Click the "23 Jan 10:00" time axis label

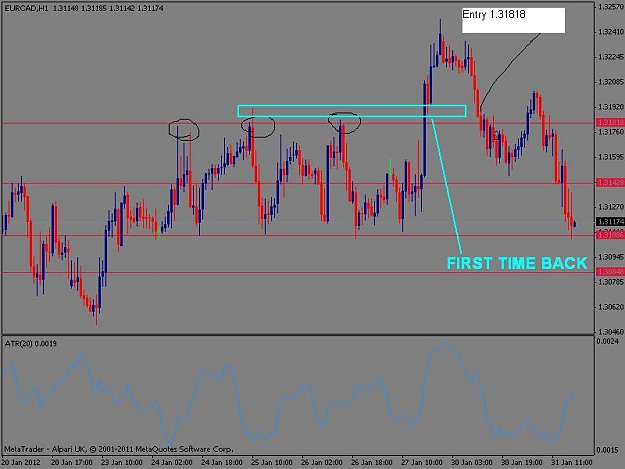122,462
